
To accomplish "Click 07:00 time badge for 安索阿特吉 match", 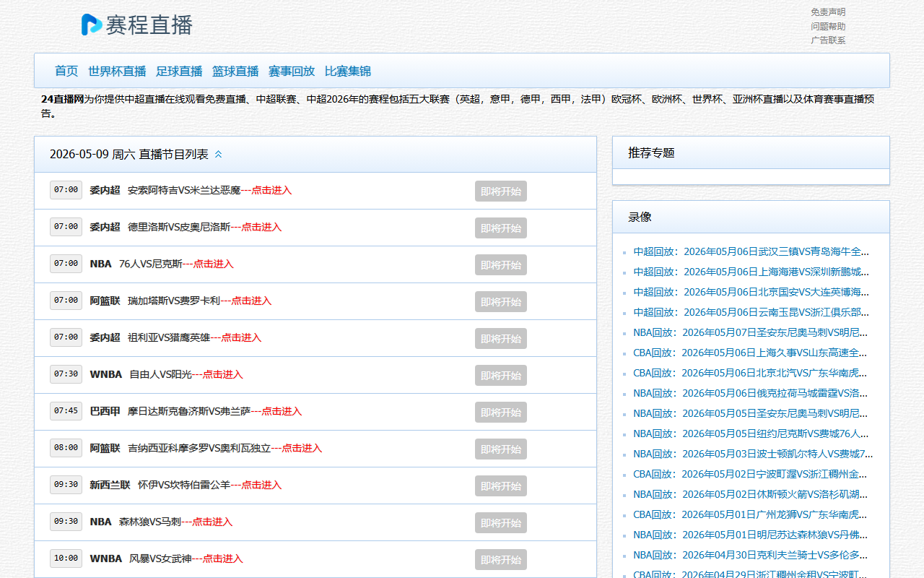I will (66, 190).
